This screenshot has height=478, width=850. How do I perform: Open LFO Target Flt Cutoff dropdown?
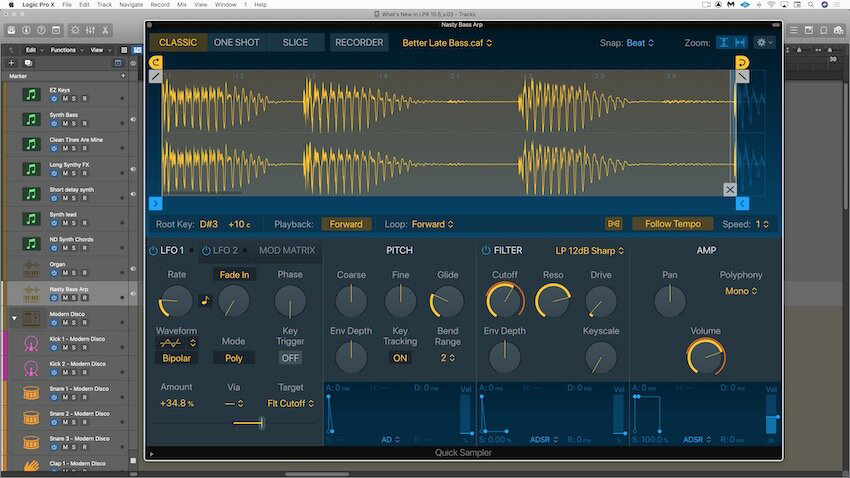tap(291, 403)
